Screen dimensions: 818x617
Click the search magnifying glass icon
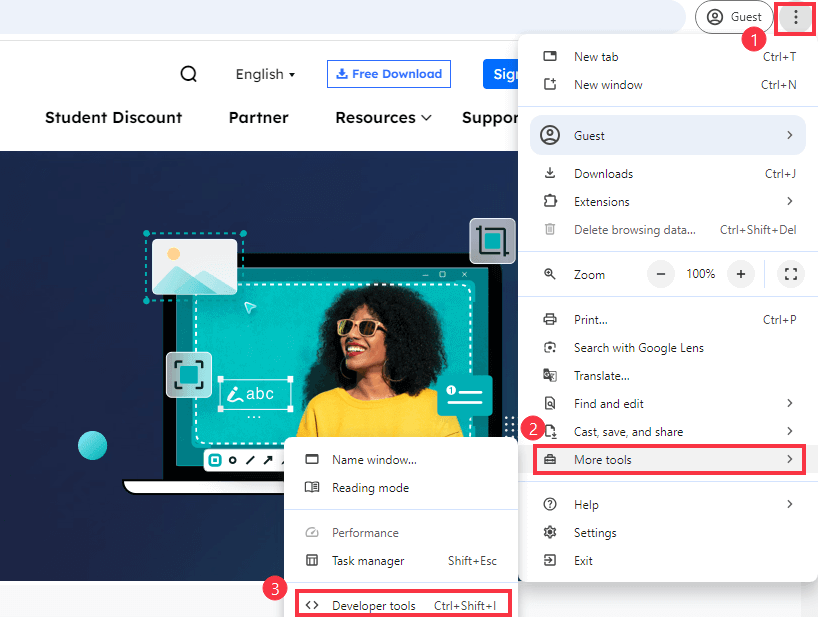(x=188, y=73)
